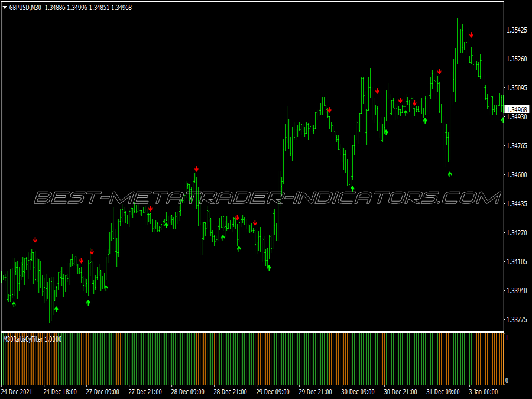Select red sell arrow after the 29 Dec 21:00 peak
The image size is (532, 399).
329,110
